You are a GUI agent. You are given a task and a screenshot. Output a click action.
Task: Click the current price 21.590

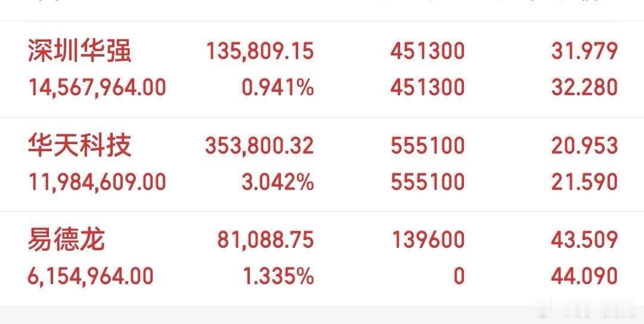(584, 182)
